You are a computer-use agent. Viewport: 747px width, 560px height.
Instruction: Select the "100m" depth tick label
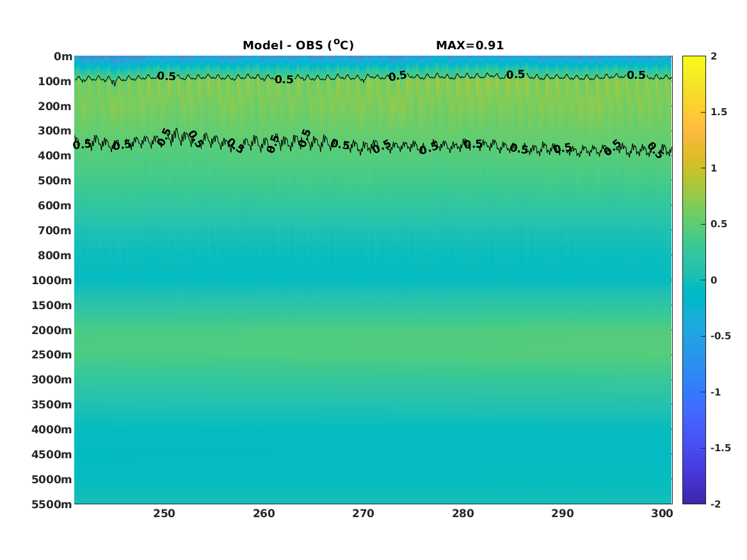[54, 81]
